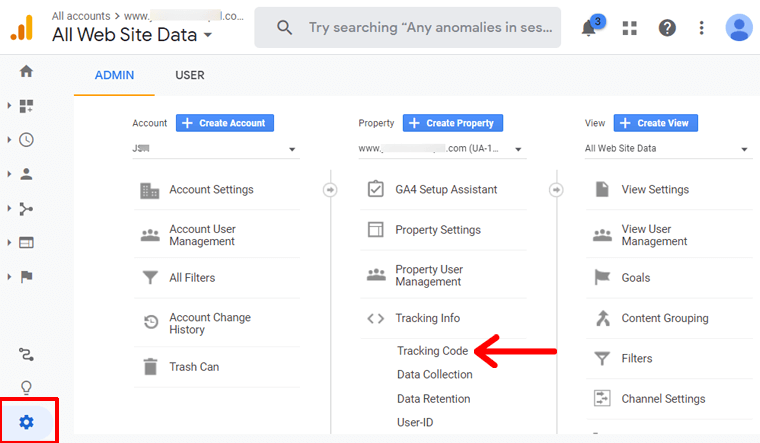
Task: Click the Account Settings building icon
Action: [150, 190]
